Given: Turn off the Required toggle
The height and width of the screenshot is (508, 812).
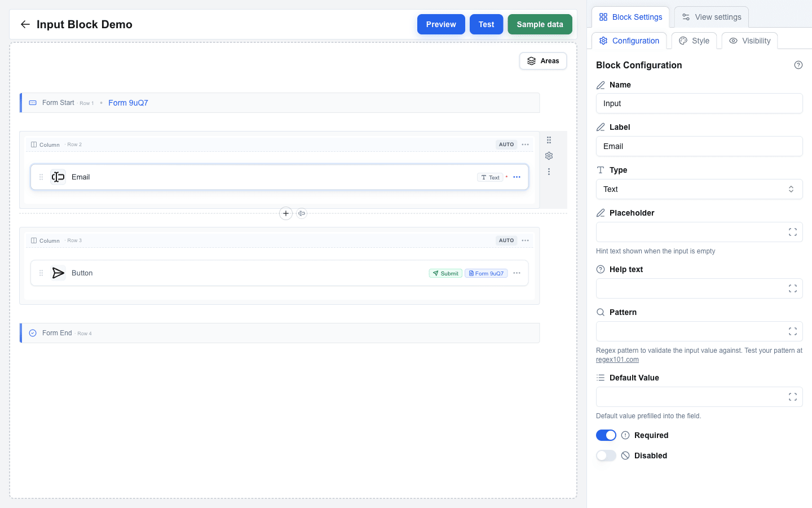Looking at the screenshot, I should point(606,435).
